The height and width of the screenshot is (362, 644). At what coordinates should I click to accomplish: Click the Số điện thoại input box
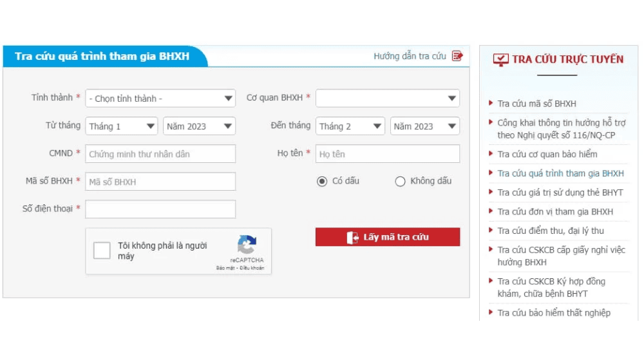(160, 209)
